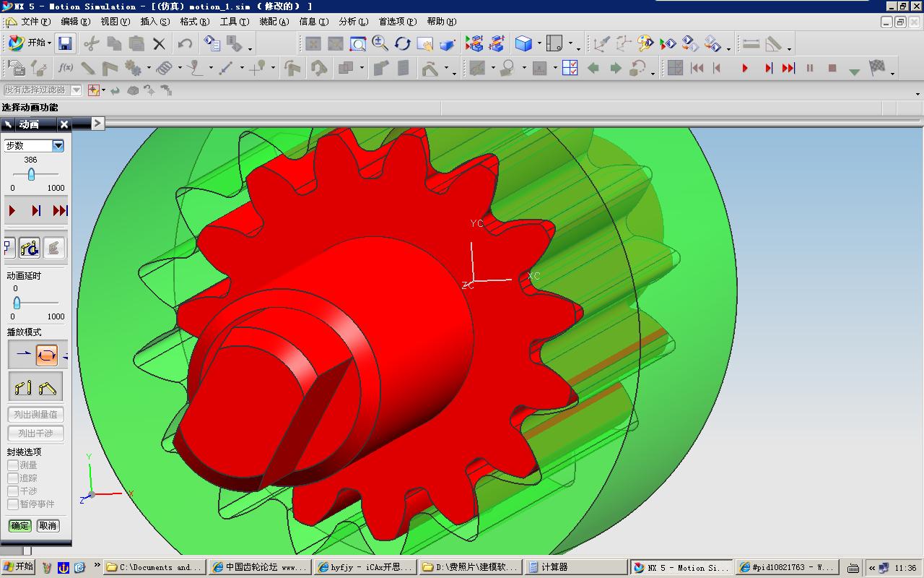This screenshot has width=924, height=578.
Task: Click the 取消 cancel button
Action: pos(48,526)
